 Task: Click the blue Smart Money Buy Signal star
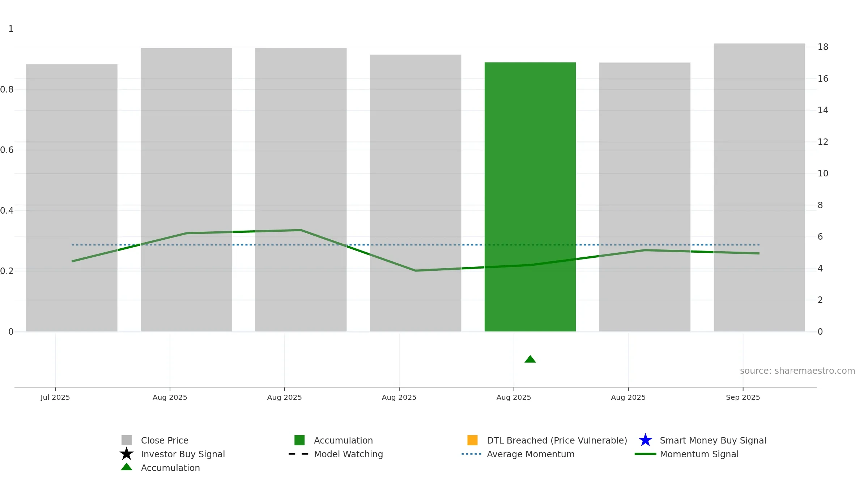(x=645, y=440)
